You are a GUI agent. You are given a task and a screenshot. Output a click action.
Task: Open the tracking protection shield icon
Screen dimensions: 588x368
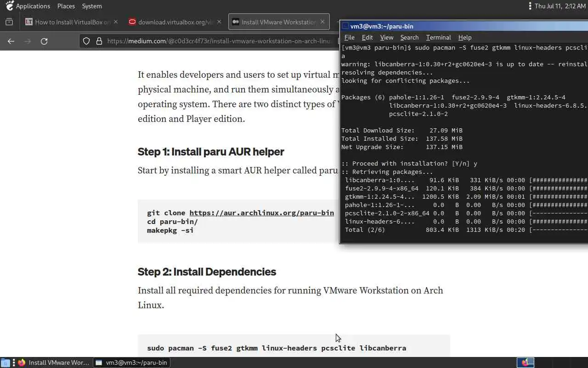click(86, 41)
